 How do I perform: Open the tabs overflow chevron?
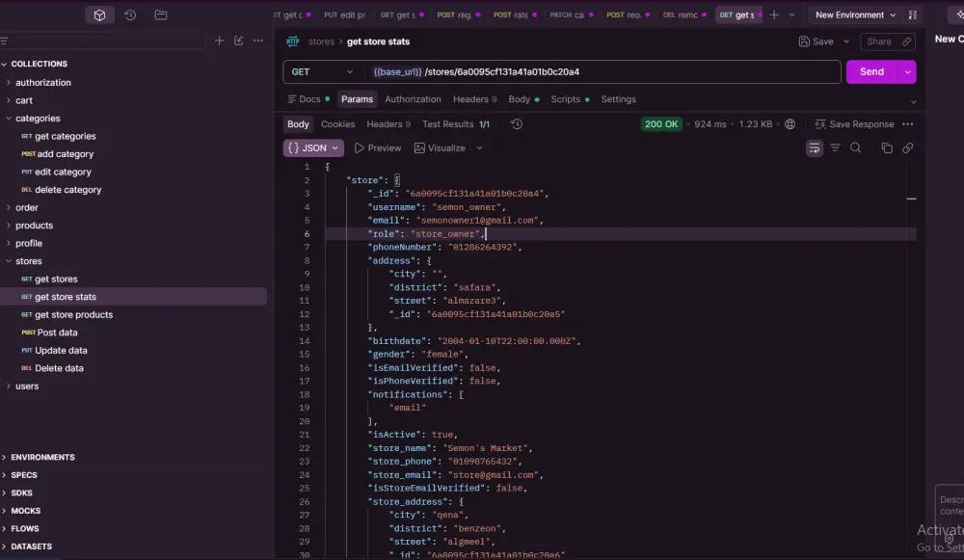click(x=791, y=15)
